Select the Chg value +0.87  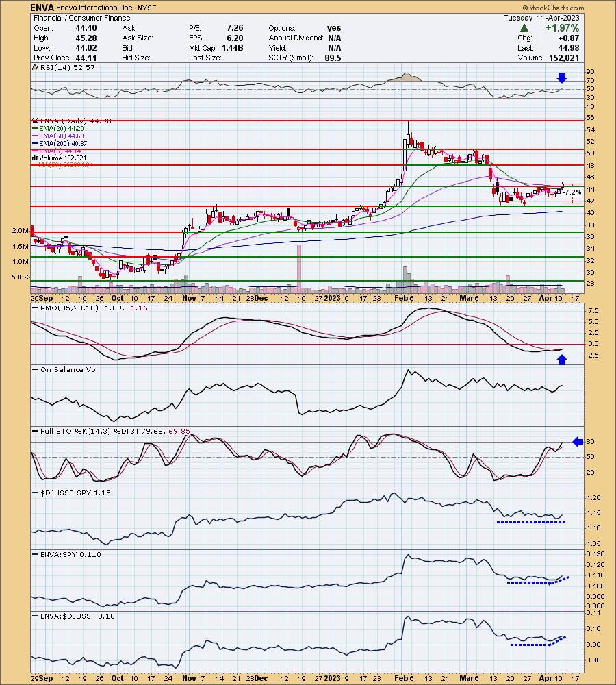coord(568,38)
